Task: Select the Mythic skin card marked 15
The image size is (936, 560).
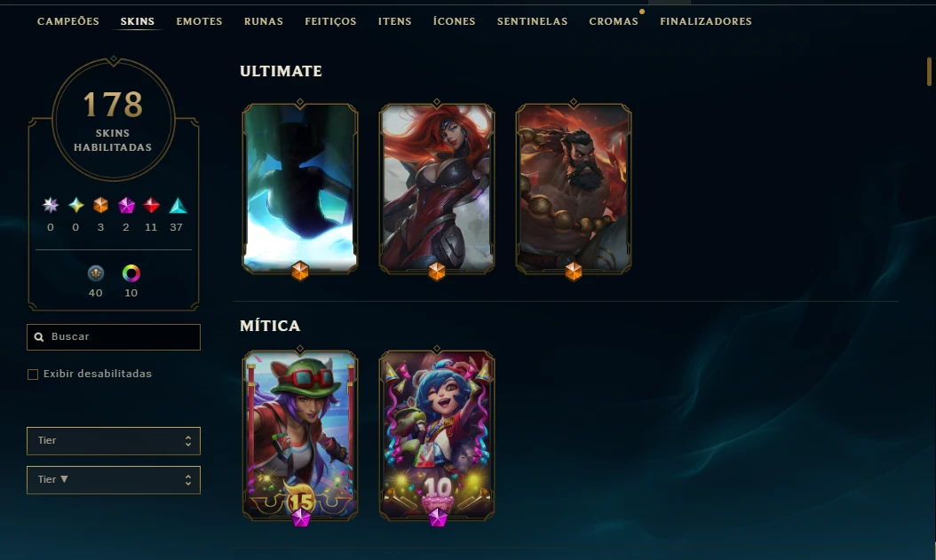Action: (300, 436)
